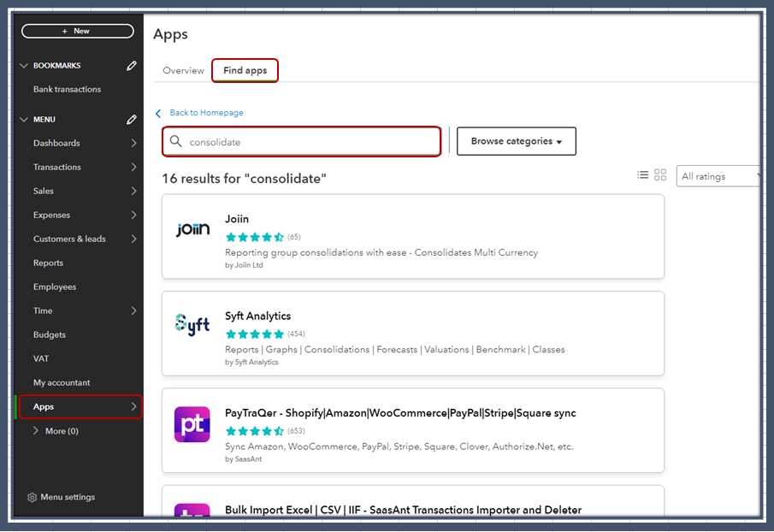This screenshot has width=774, height=532.
Task: Open My accountant in the sidebar
Action: (x=62, y=382)
